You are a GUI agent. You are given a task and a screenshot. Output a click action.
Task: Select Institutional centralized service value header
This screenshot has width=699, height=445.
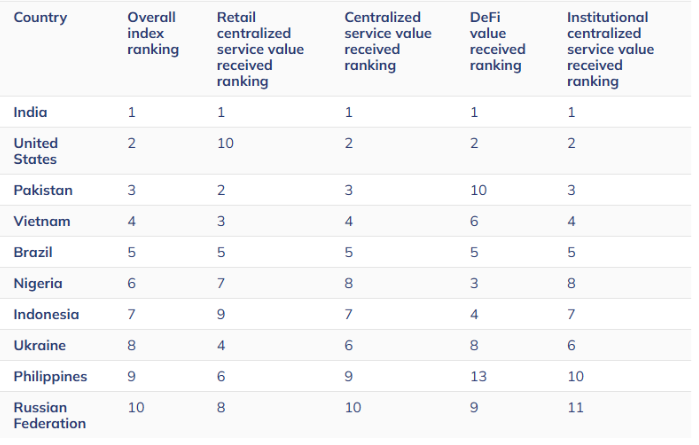point(610,50)
